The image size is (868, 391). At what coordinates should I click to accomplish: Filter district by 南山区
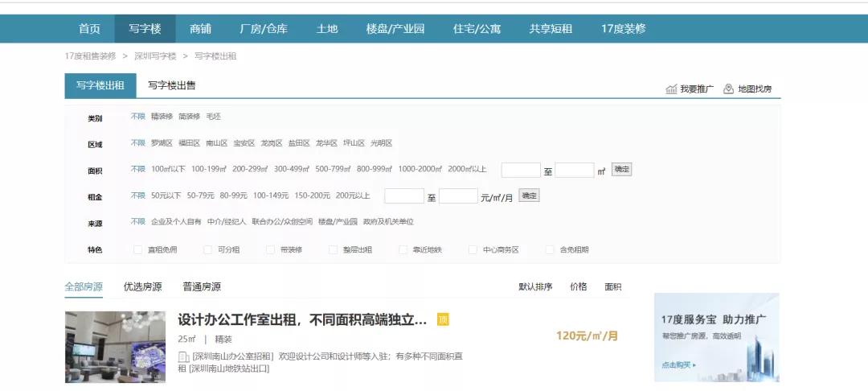(217, 143)
